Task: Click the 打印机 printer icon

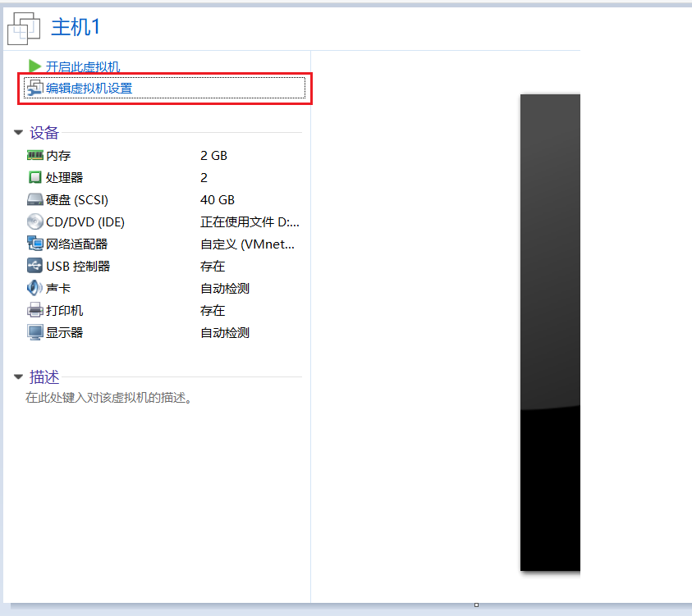Action: click(35, 310)
